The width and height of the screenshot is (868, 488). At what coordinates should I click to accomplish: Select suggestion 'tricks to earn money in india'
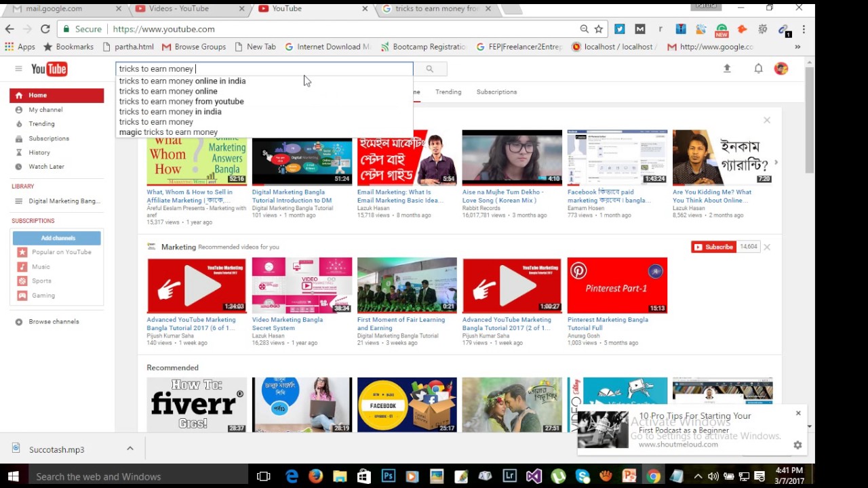(x=170, y=111)
